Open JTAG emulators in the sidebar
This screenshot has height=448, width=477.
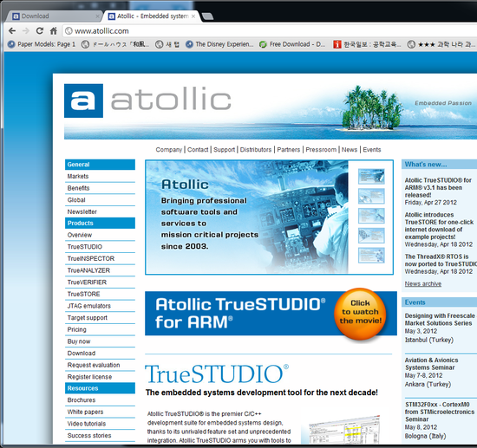[x=89, y=306]
